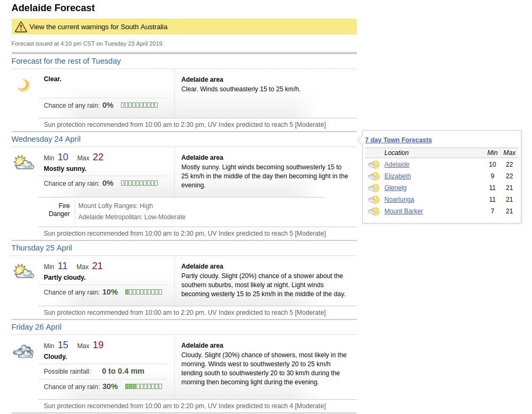This screenshot has height=414, width=532.
Task: Click Wednesday's minimum temperature 10
Action: coord(63,157)
